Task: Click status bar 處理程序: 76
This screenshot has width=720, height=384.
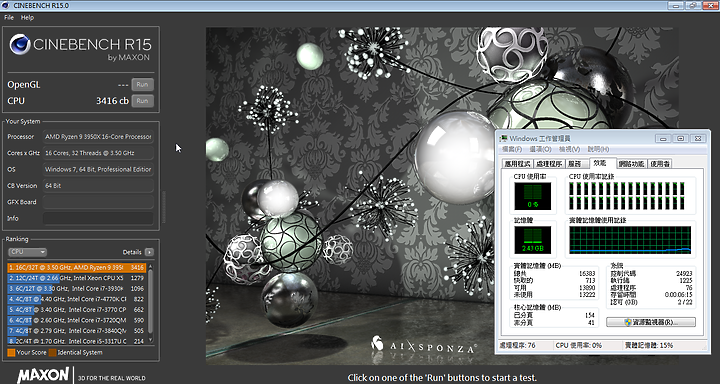Action: coord(517,345)
